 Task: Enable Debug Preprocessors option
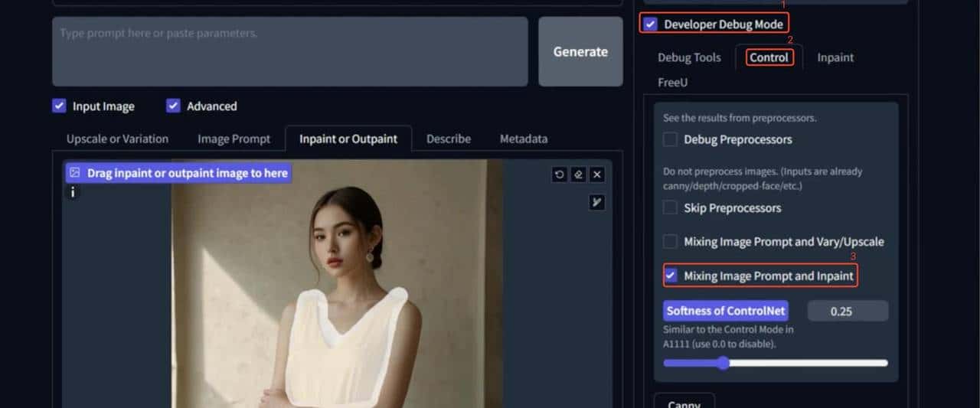(x=670, y=139)
